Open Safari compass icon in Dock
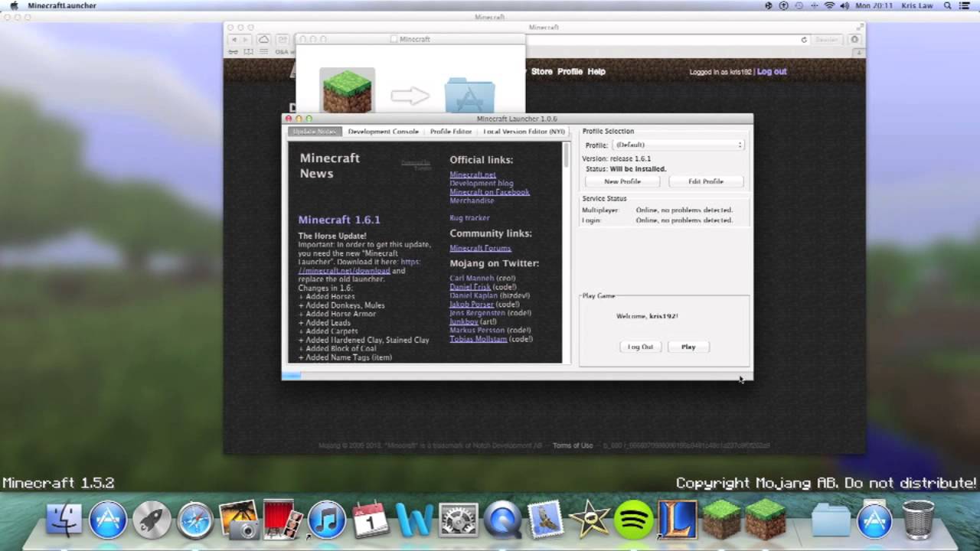The width and height of the screenshot is (980, 551). tap(195, 520)
